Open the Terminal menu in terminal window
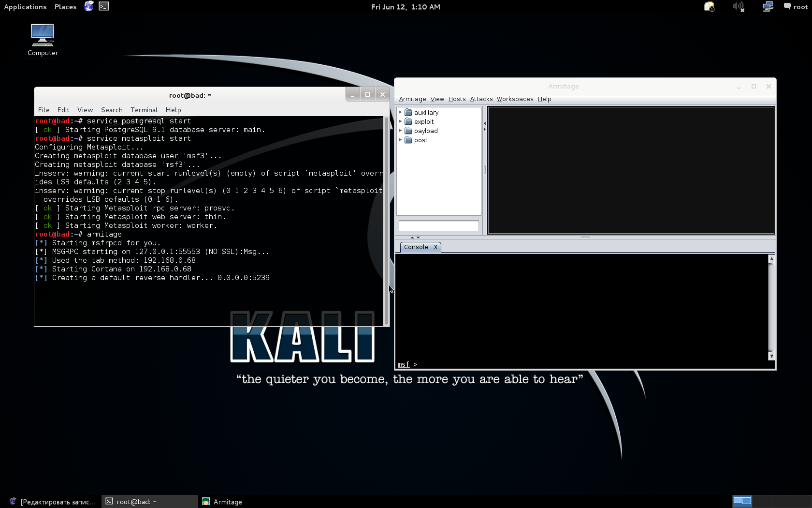 pyautogui.click(x=144, y=110)
